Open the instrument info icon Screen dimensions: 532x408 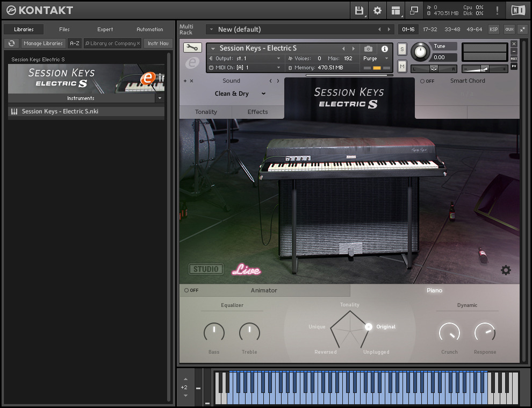coord(385,48)
